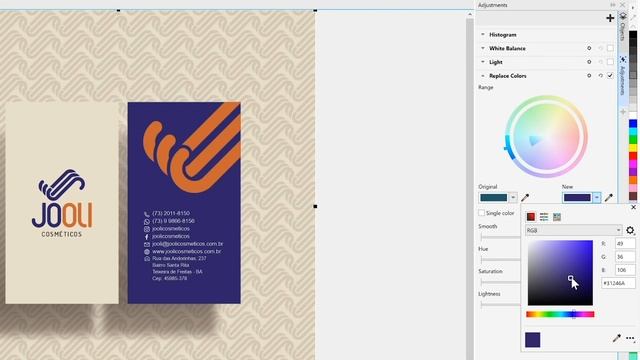640x360 pixels.
Task: Click the Replace Colors settings dot icon
Action: point(589,76)
